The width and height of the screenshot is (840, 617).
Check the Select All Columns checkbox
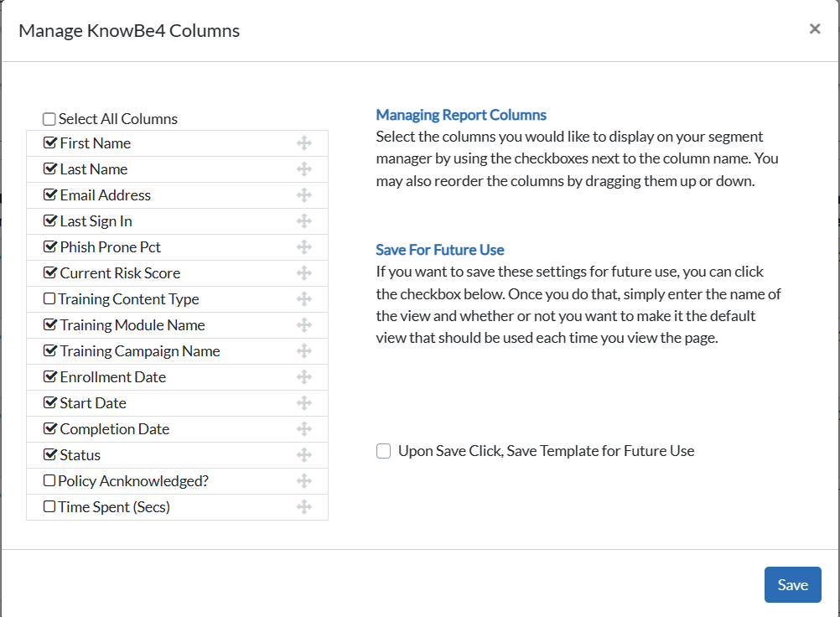tap(49, 119)
